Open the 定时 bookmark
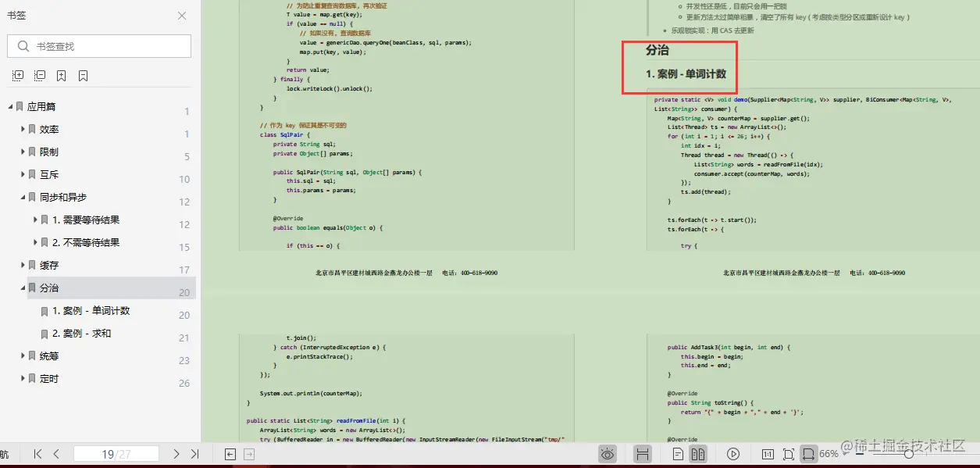The image size is (980, 468). pos(49,378)
